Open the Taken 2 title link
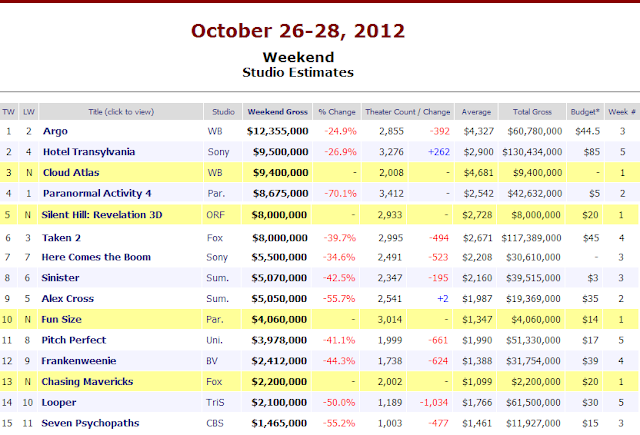This screenshot has width=640, height=435. click(61, 237)
